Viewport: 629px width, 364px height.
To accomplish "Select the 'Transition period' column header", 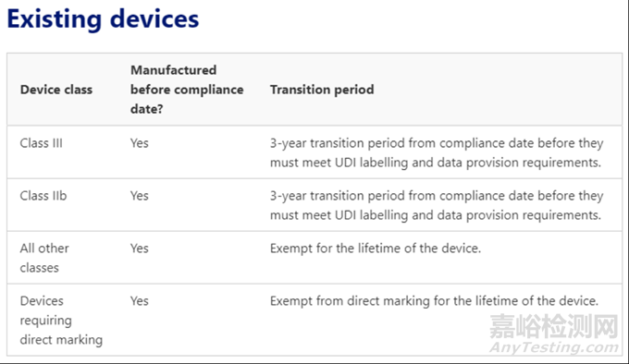I will 322,90.
